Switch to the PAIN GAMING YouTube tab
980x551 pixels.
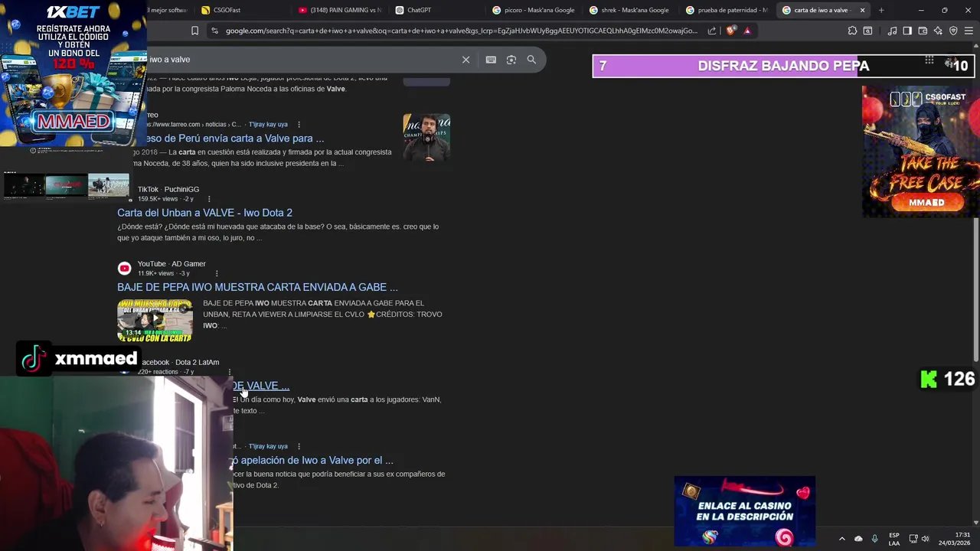click(340, 10)
